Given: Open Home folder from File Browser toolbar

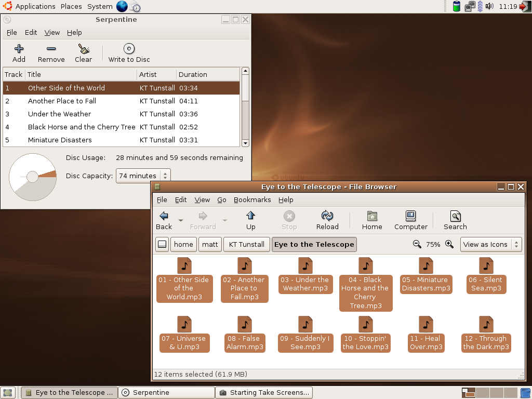Looking at the screenshot, I should click(x=372, y=220).
